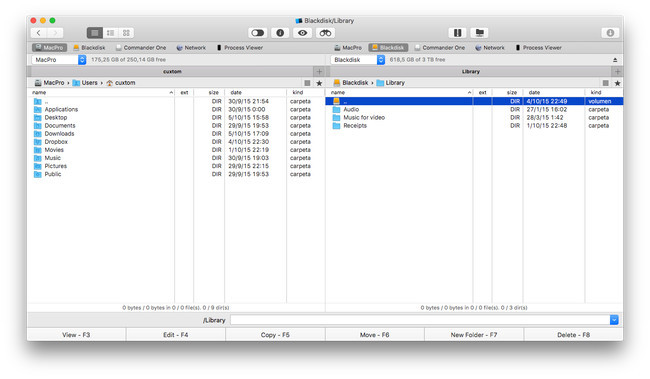The height and width of the screenshot is (379, 650).
Task: Open command line history dropdown
Action: pos(614,320)
